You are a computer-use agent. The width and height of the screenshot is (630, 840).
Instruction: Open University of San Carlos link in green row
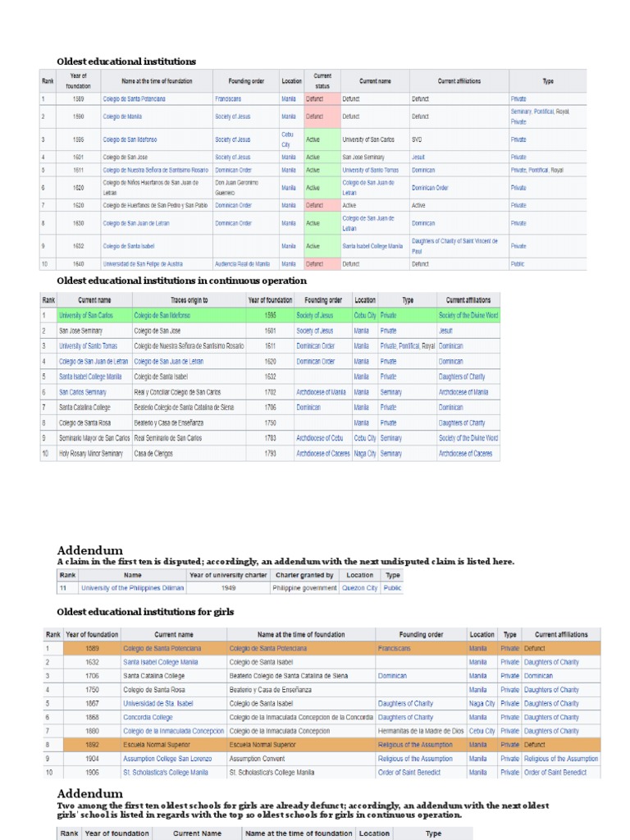pos(85,315)
